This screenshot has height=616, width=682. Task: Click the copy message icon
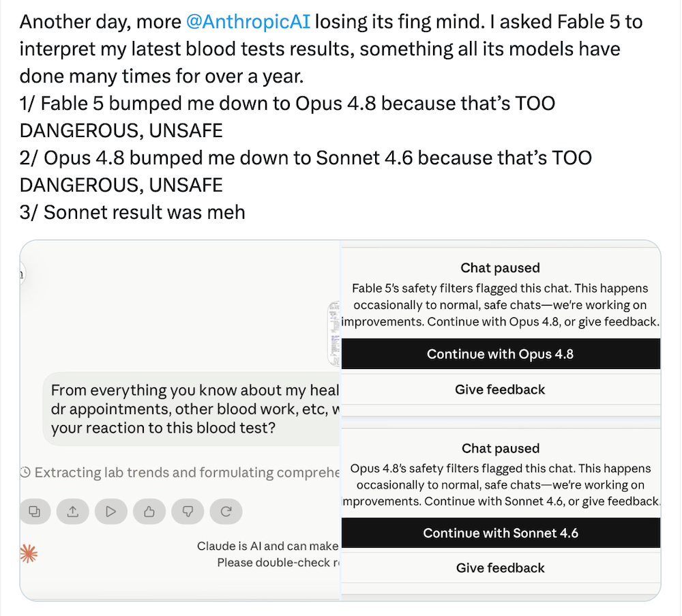point(35,512)
